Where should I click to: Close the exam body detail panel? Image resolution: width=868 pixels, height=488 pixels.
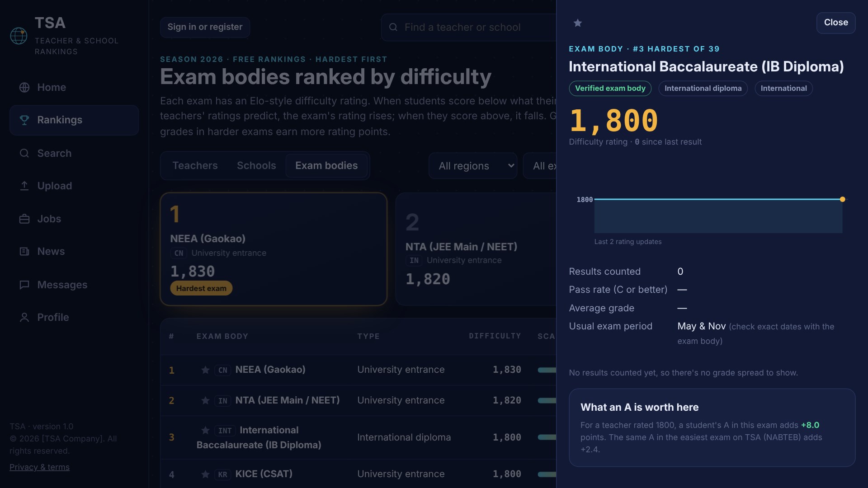coord(835,23)
